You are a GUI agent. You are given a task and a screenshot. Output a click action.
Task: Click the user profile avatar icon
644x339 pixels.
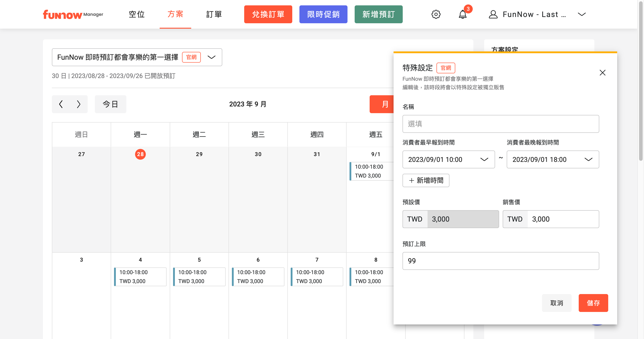(493, 14)
